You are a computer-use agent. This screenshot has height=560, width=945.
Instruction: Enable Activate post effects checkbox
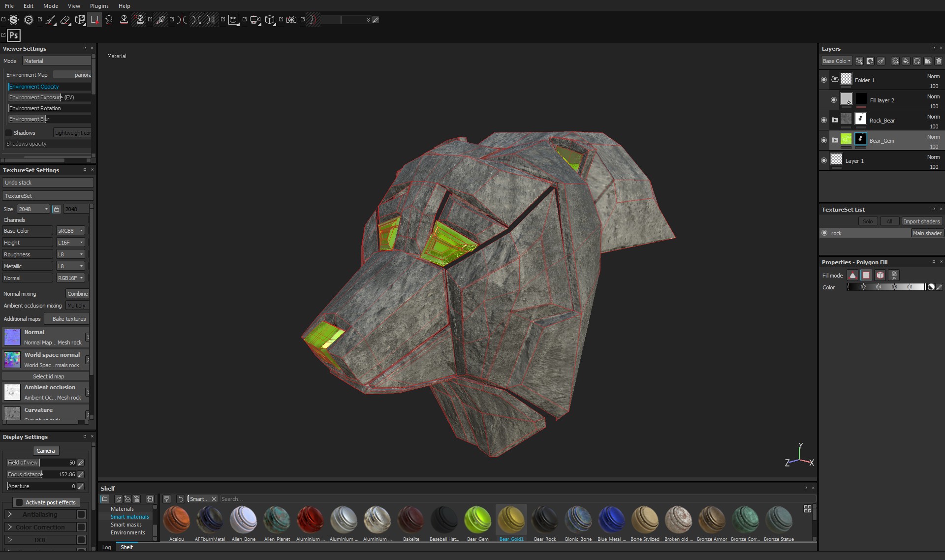coord(19,502)
